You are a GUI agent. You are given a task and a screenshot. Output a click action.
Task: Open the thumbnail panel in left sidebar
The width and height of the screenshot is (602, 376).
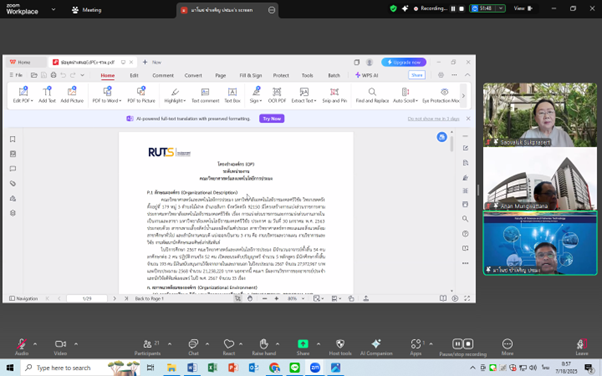click(x=13, y=154)
